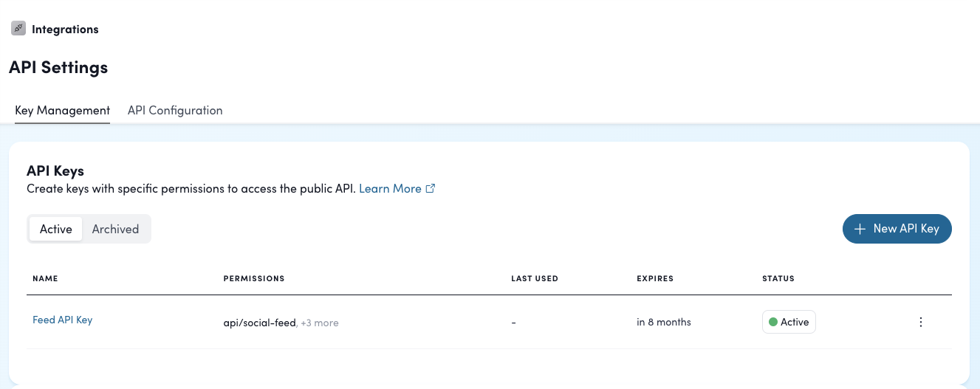
Task: Open the three-dot menu for Feed API Key
Action: 920,322
